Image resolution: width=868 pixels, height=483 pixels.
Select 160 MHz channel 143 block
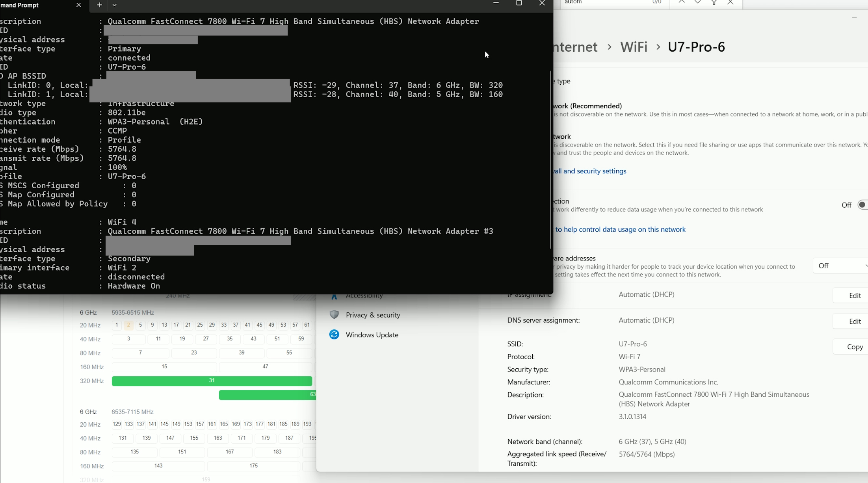pyautogui.click(x=158, y=466)
